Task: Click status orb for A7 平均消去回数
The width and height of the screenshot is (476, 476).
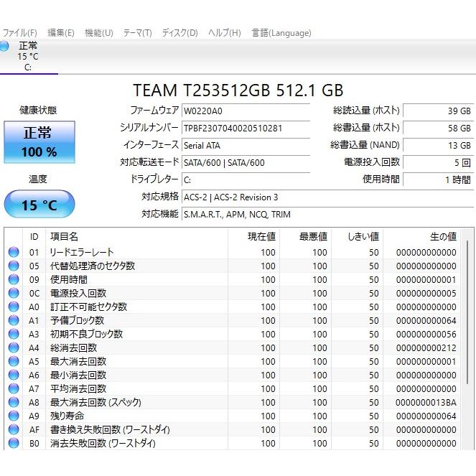Action: click(x=14, y=389)
